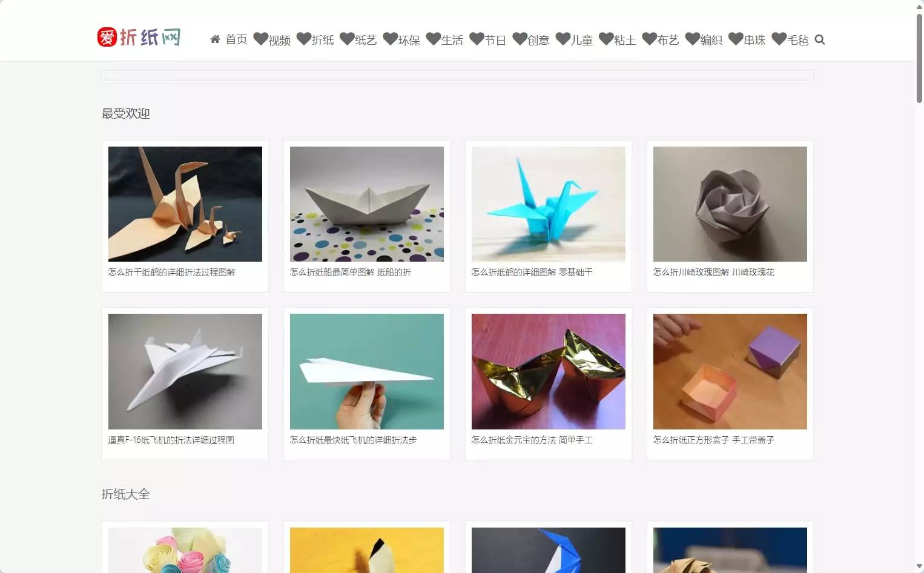Click the home icon beside 首页

coord(215,40)
